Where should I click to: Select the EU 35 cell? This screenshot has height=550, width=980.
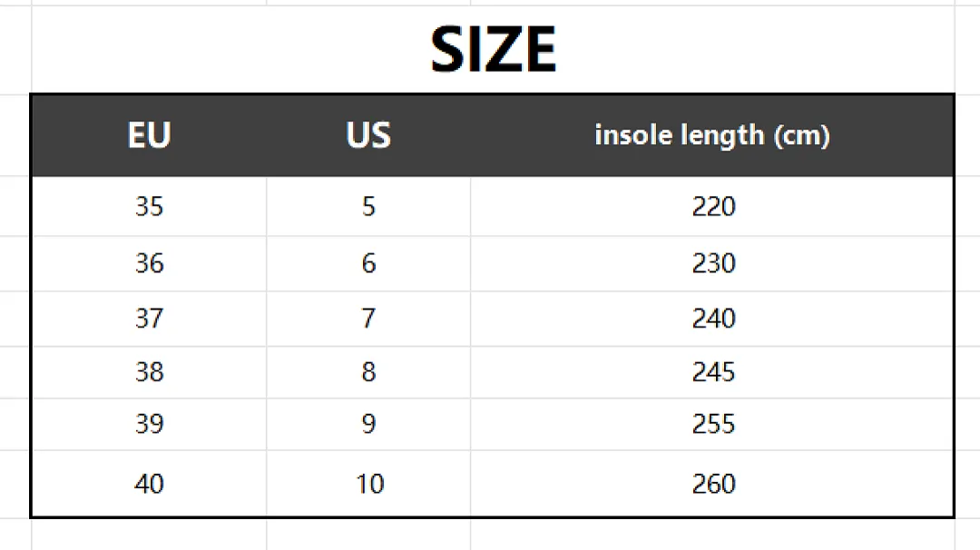(150, 206)
